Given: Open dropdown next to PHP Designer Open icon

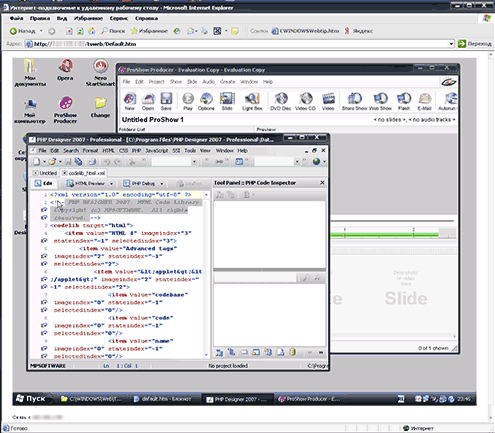Looking at the screenshot, I should point(60,162).
